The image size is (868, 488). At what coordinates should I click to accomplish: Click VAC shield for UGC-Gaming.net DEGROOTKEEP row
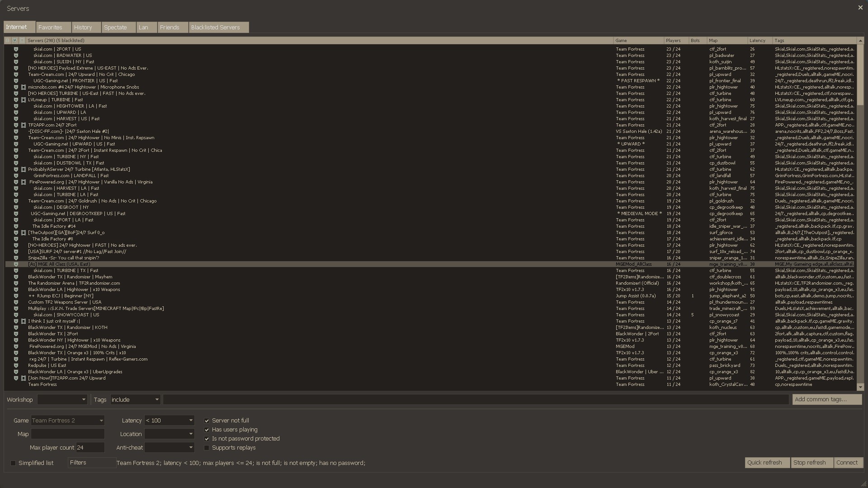(x=16, y=214)
